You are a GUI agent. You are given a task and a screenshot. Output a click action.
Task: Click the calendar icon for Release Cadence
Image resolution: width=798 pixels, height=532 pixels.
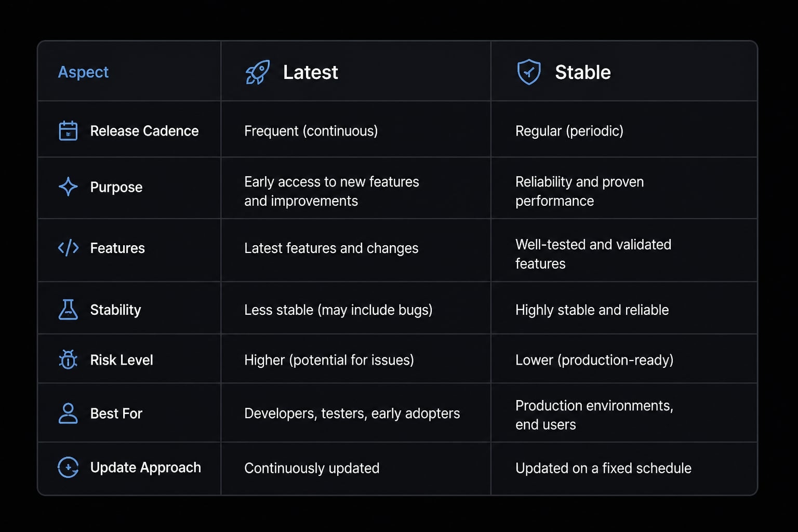[x=68, y=131]
